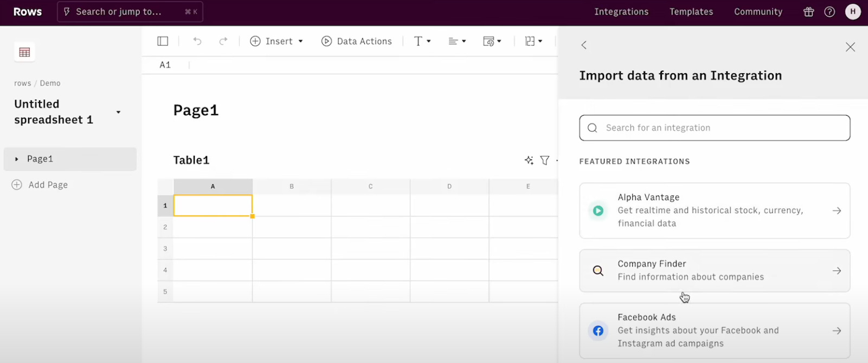The width and height of the screenshot is (868, 363).
Task: Open the Templates menu
Action: coord(691,11)
